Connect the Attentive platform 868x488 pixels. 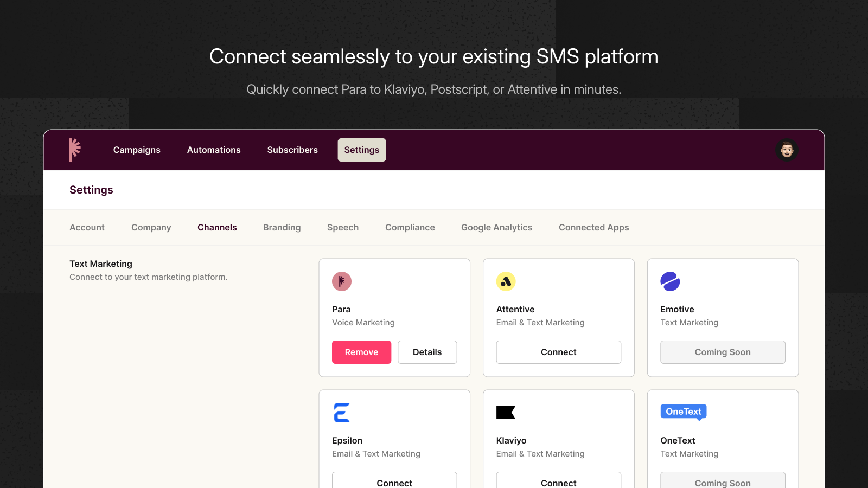(x=558, y=352)
